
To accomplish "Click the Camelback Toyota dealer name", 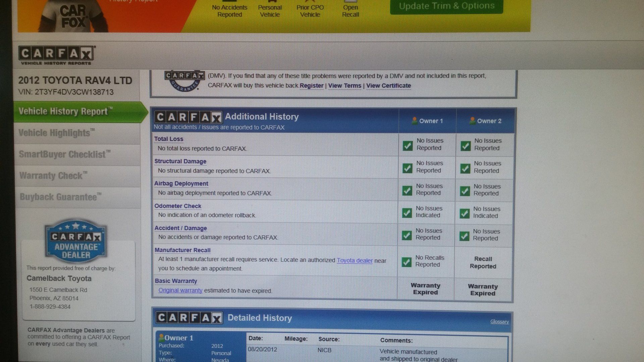I will [x=59, y=279].
